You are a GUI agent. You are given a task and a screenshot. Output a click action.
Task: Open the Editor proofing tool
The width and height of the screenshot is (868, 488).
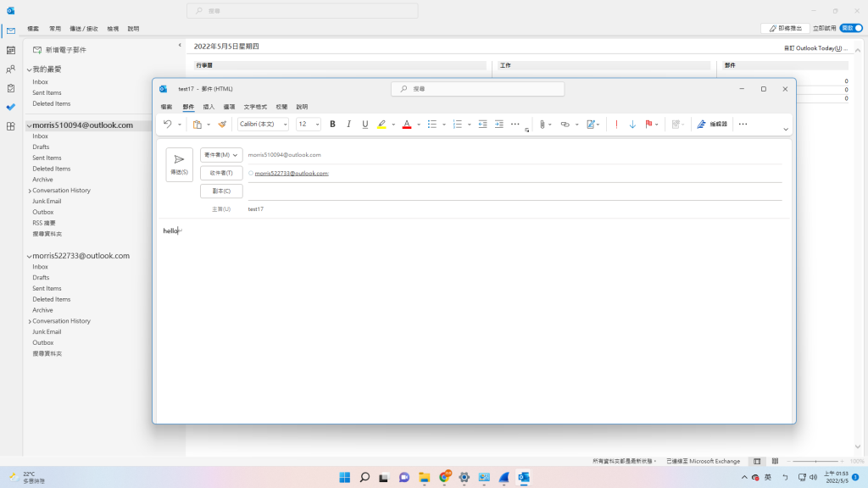pyautogui.click(x=712, y=125)
